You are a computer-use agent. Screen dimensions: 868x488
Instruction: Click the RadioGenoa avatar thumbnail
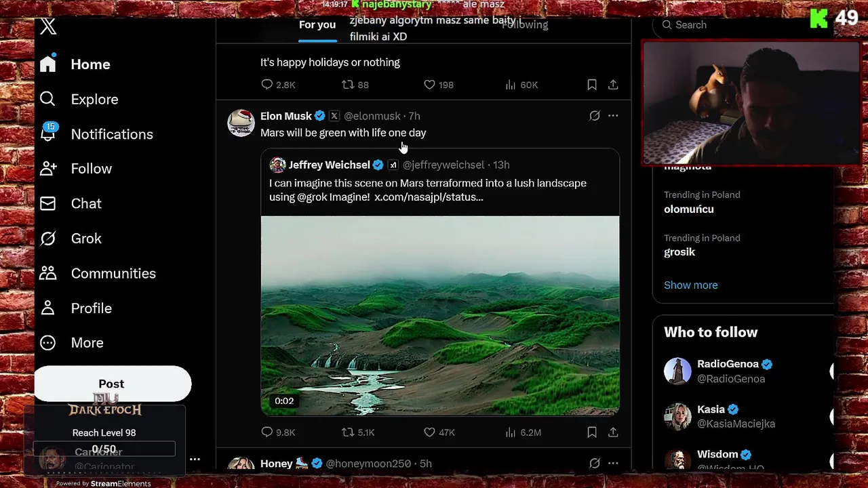[x=677, y=371]
